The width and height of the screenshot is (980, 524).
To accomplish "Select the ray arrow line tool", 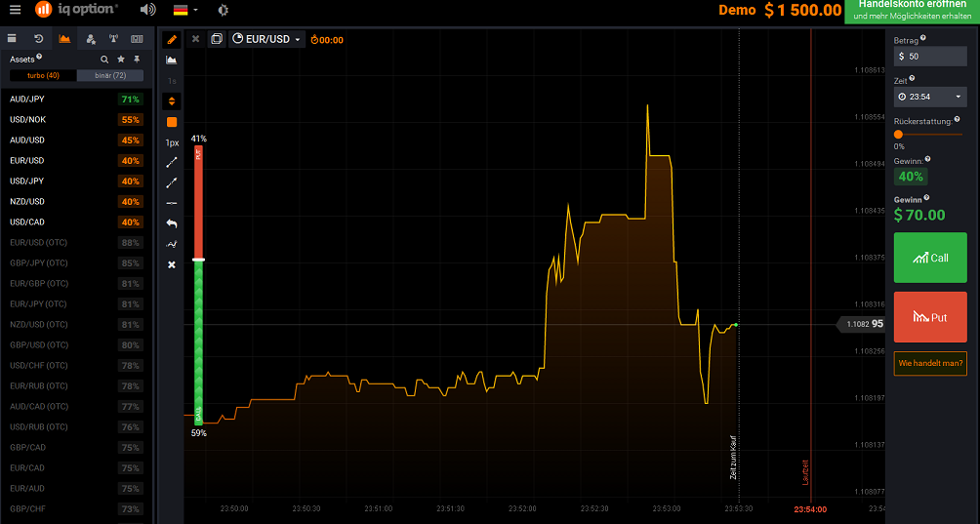I will pyautogui.click(x=172, y=183).
